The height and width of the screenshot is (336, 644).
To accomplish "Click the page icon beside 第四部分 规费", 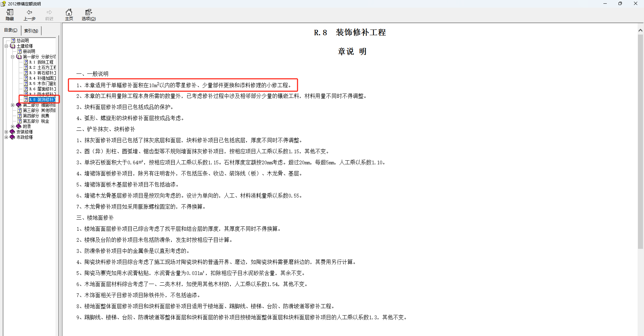I will [19, 116].
